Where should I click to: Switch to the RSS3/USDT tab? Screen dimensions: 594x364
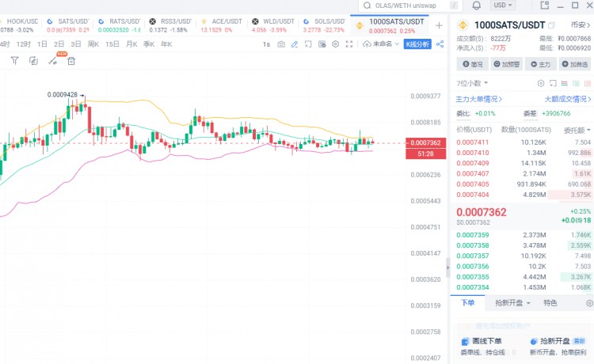[170, 25]
